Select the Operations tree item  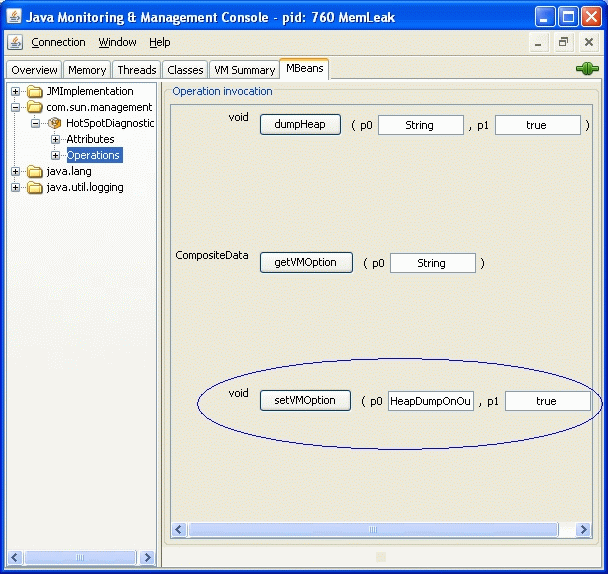pyautogui.click(x=94, y=155)
